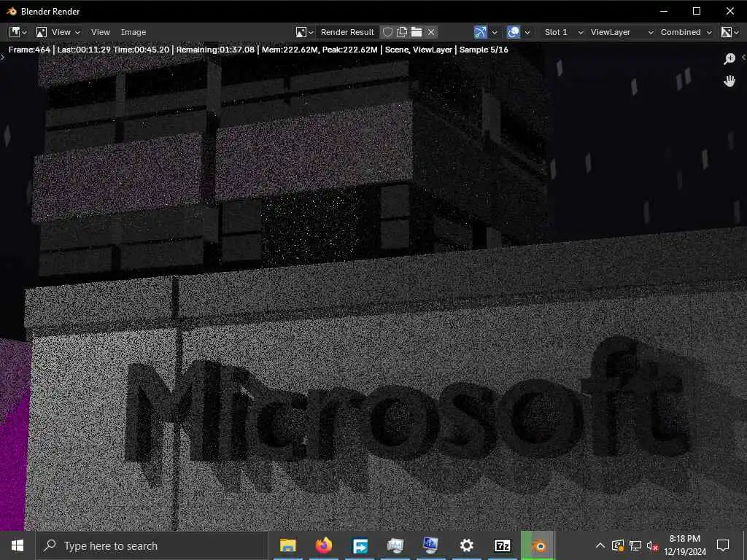
Task: Toggle the overlays display button
Action: click(x=514, y=32)
